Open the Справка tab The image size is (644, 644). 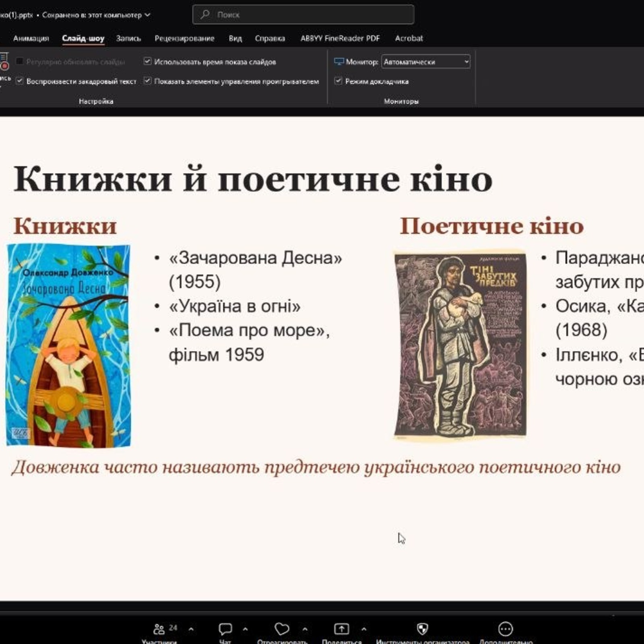(270, 38)
